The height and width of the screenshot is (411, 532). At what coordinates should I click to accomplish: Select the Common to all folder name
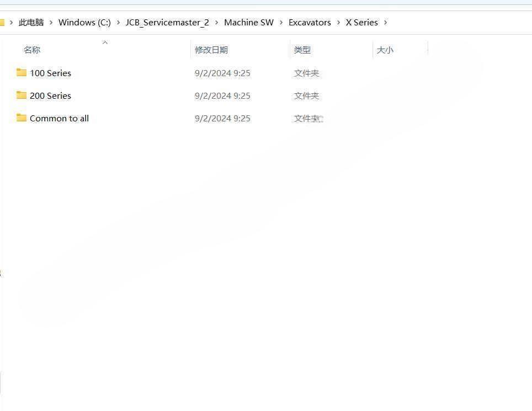click(x=59, y=118)
